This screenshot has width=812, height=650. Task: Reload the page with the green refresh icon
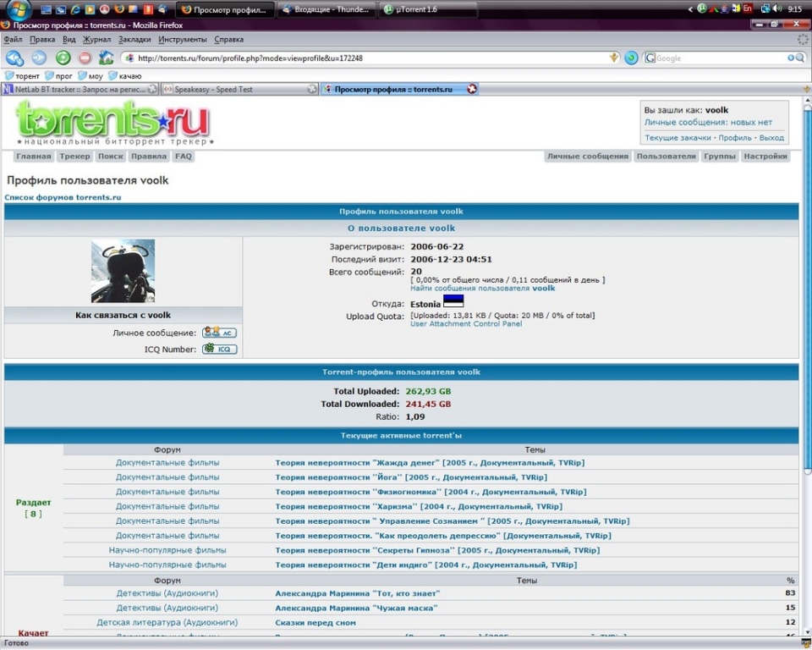pyautogui.click(x=63, y=58)
